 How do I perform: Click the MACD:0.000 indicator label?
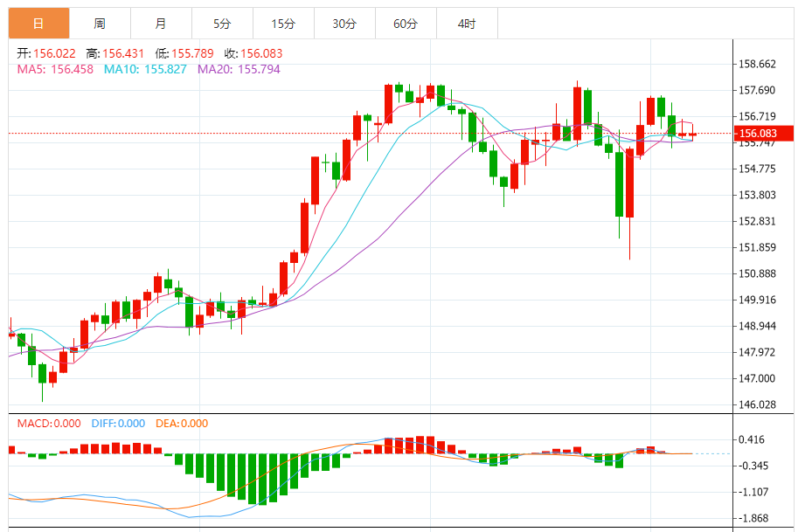49,424
